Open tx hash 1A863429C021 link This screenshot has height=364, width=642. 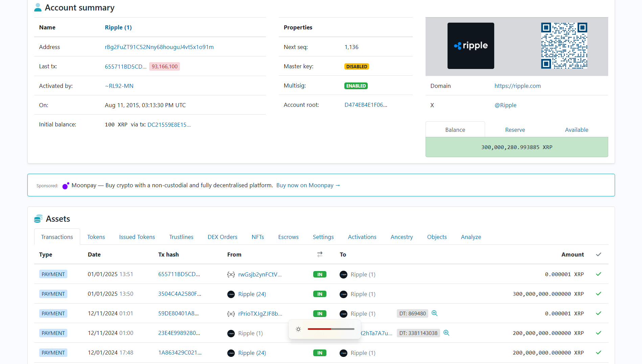coord(180,353)
